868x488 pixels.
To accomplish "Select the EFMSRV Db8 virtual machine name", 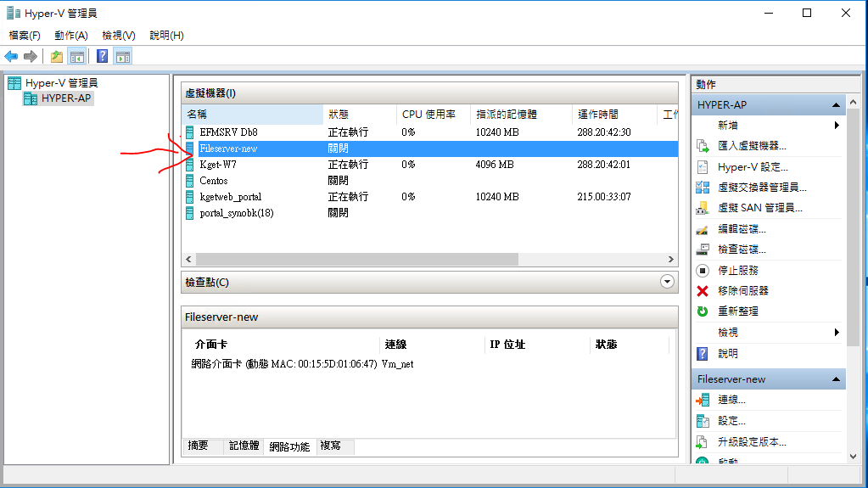I will [x=228, y=132].
